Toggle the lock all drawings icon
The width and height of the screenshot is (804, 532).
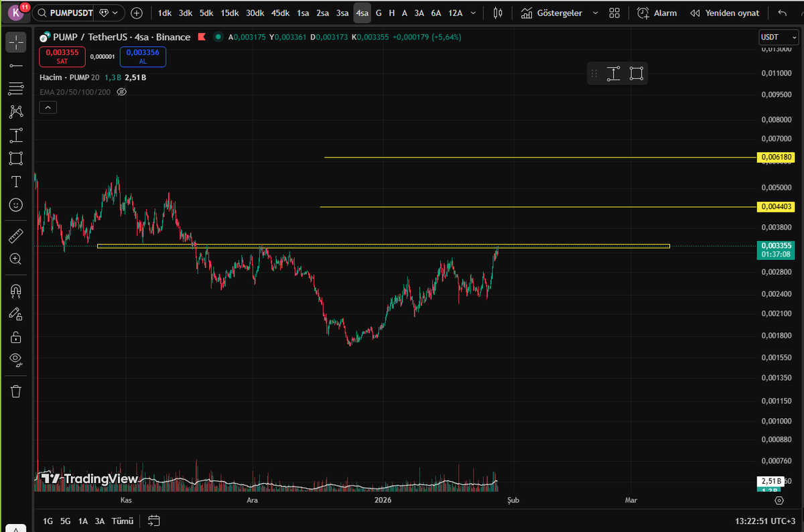pyautogui.click(x=16, y=337)
